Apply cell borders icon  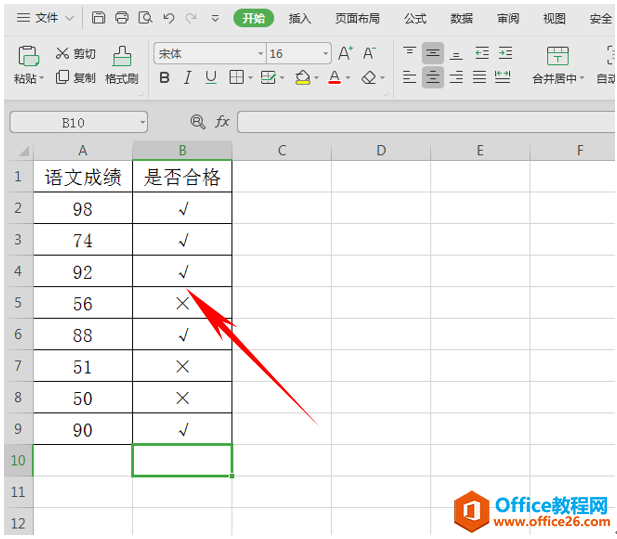[x=236, y=78]
